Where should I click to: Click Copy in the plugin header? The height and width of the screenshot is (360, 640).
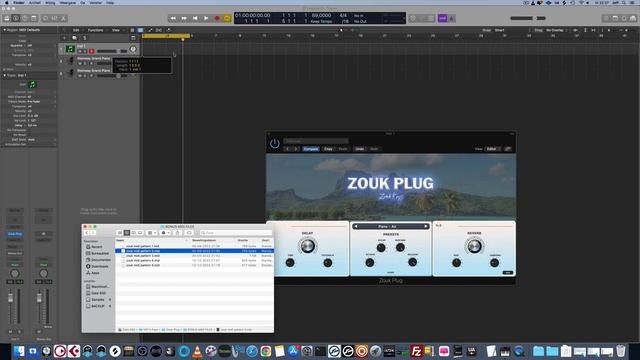pos(328,149)
